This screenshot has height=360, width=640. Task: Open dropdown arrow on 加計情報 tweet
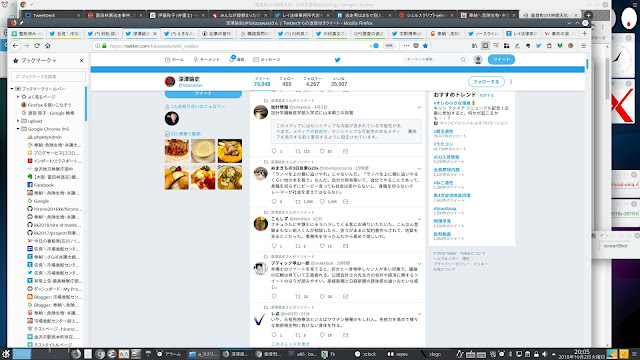coord(419,107)
